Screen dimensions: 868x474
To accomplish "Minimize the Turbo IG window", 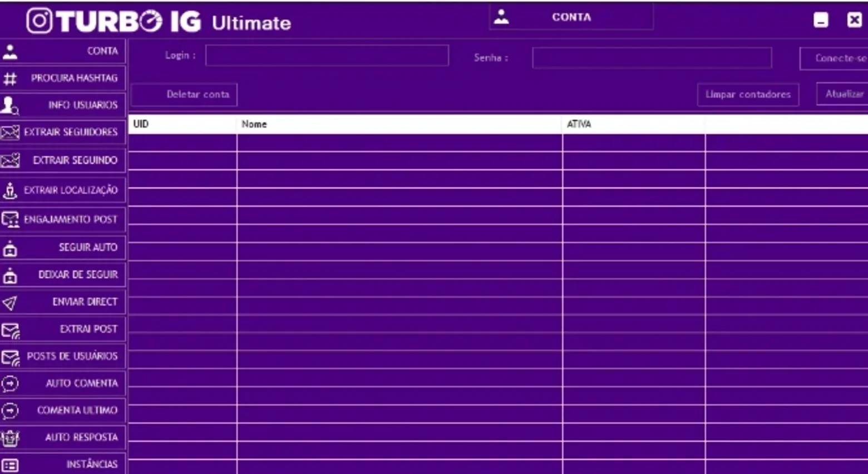I will tap(821, 20).
